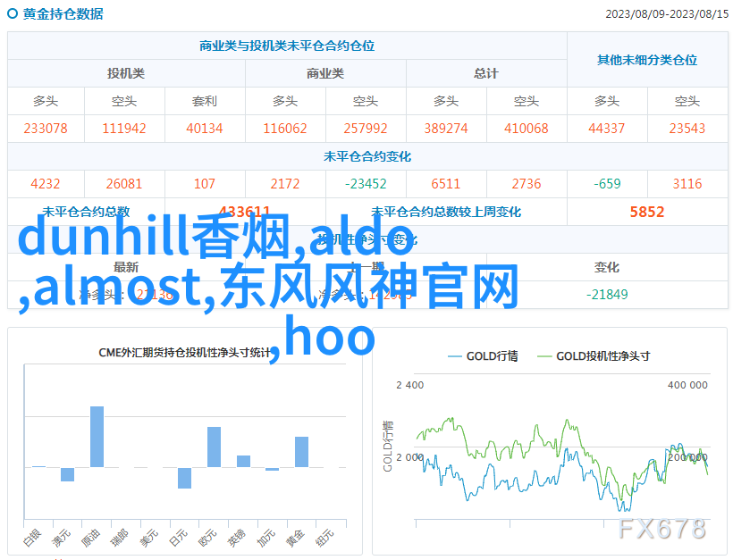Viewport: 733px width, 560px height.
Task: Click the 加元 axis label
Action: 266,538
